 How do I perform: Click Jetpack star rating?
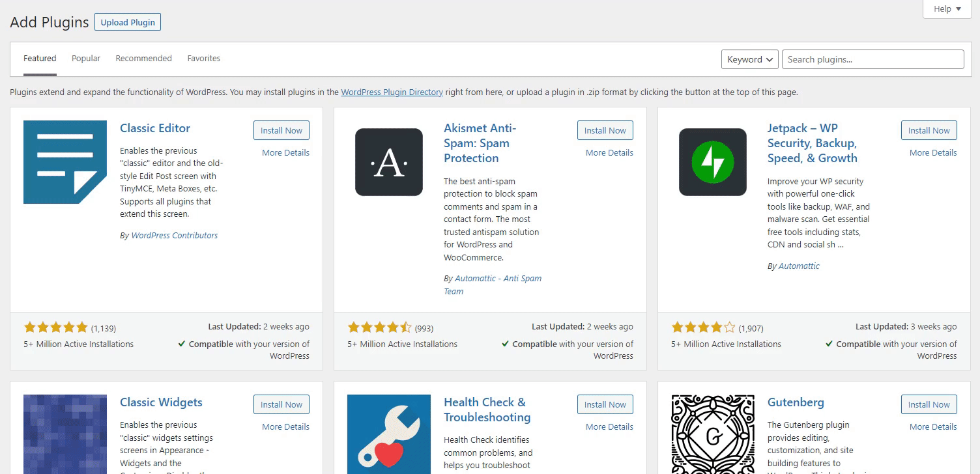point(703,328)
